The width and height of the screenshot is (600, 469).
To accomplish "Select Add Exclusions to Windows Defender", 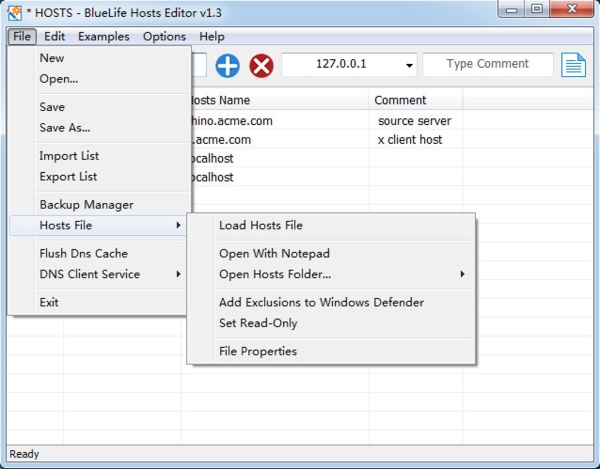I will (331, 302).
